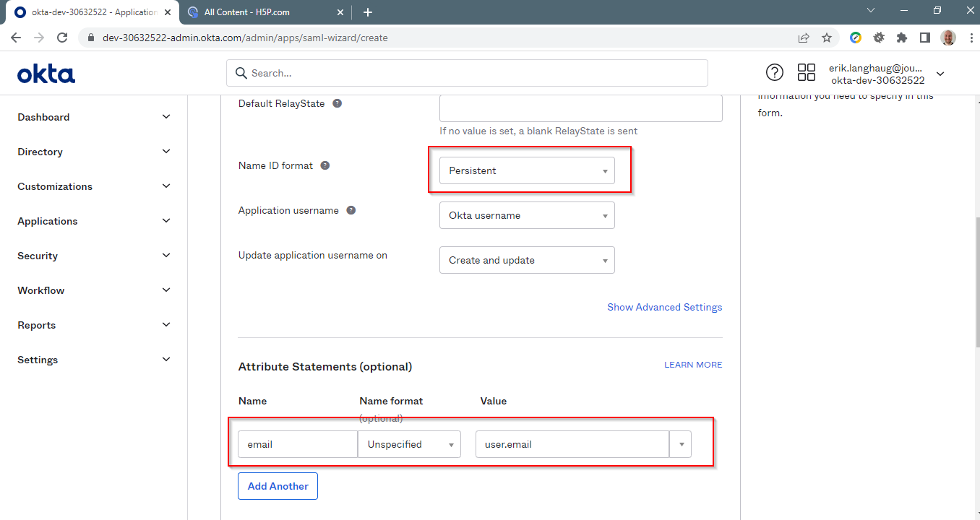This screenshot has height=520, width=980.
Task: Click the browser side panel icon
Action: [924, 38]
